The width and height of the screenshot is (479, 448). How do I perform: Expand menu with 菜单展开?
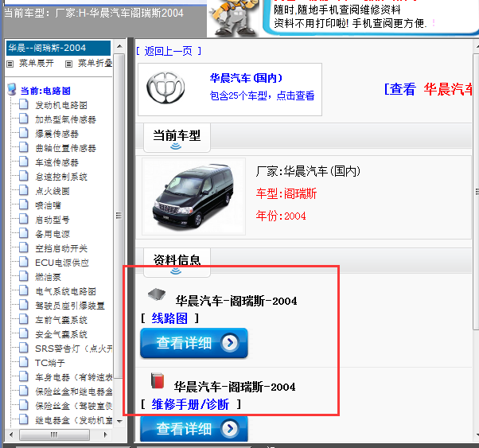tap(37, 63)
